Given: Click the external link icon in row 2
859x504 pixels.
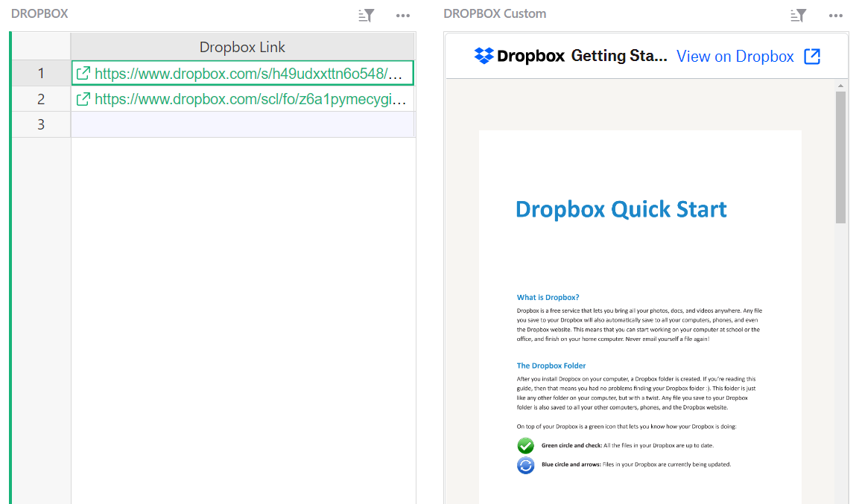Looking at the screenshot, I should click(x=83, y=99).
